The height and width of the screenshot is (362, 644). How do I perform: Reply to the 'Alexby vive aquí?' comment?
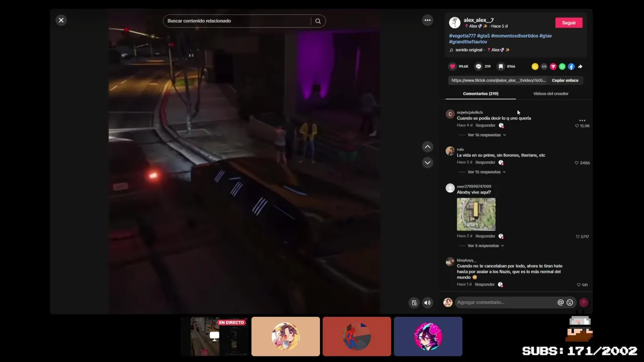(x=485, y=236)
